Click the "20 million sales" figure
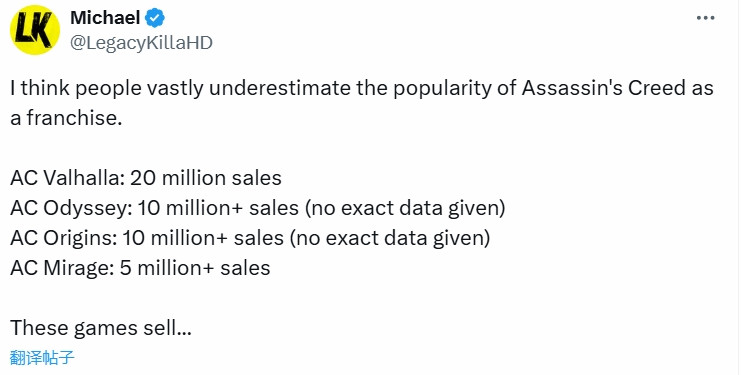741x375 pixels. (x=206, y=178)
